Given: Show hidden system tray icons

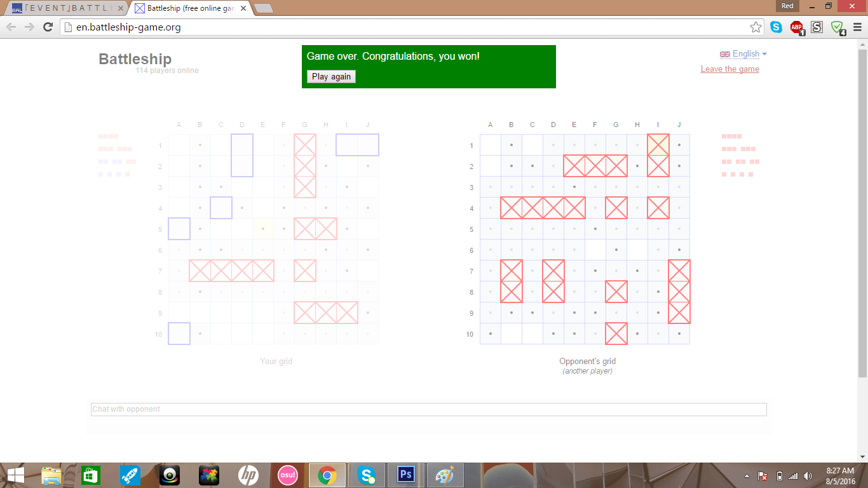Looking at the screenshot, I should (x=747, y=476).
